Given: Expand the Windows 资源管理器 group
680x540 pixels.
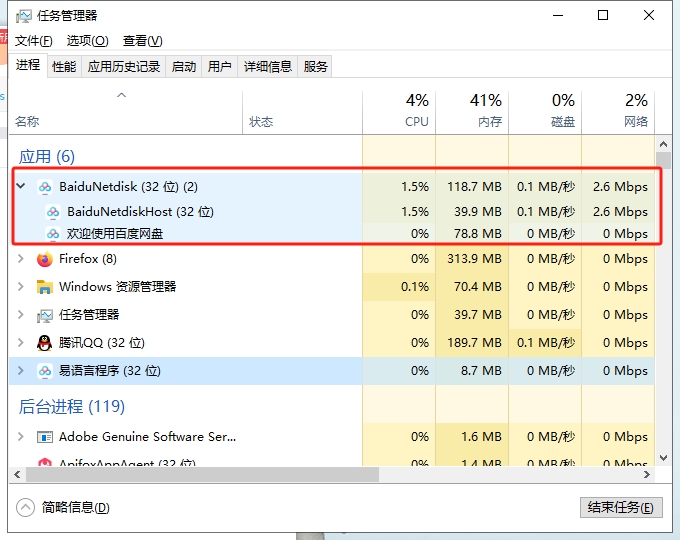Looking at the screenshot, I should click(x=21, y=287).
